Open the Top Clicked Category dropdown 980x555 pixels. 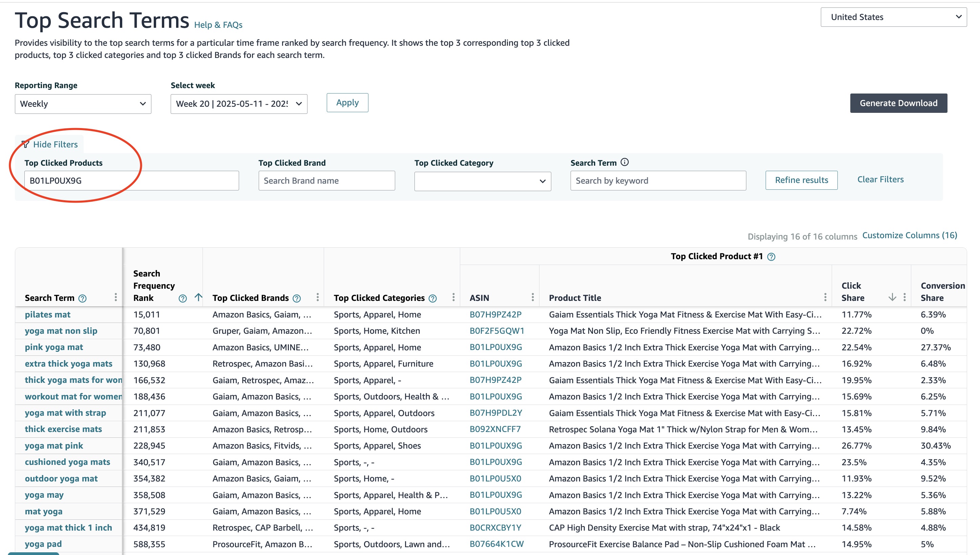click(x=483, y=181)
